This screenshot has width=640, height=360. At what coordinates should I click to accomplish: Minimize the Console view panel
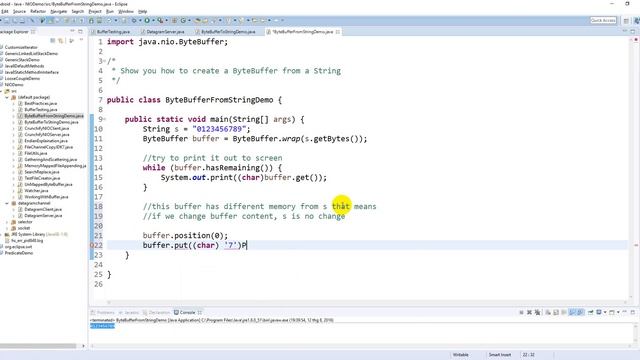pyautogui.click(x=624, y=312)
